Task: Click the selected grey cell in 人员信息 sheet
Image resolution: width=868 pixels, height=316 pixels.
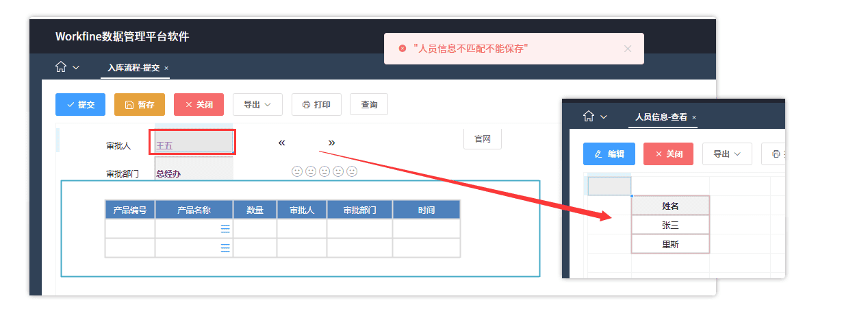Action: point(609,186)
